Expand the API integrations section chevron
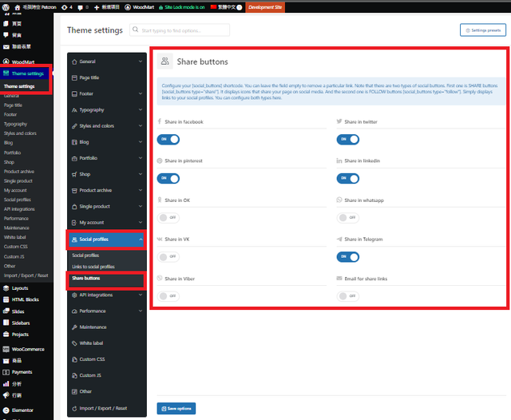The width and height of the screenshot is (511, 420). (141, 295)
